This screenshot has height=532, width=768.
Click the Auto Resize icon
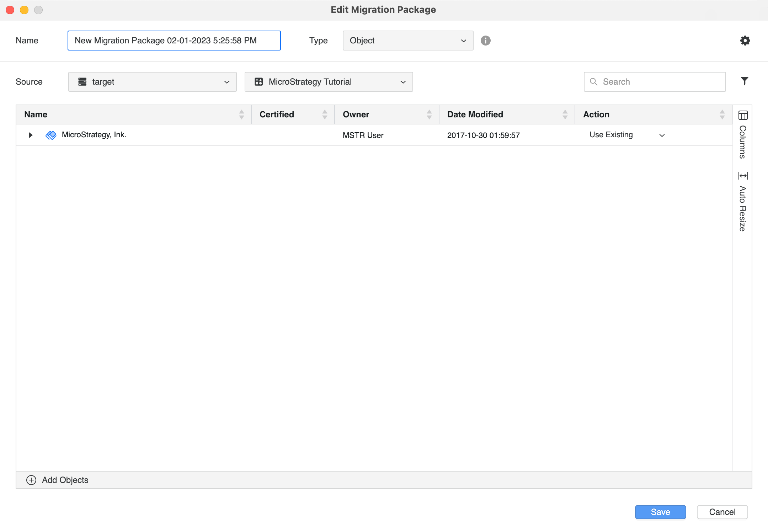[x=743, y=176]
